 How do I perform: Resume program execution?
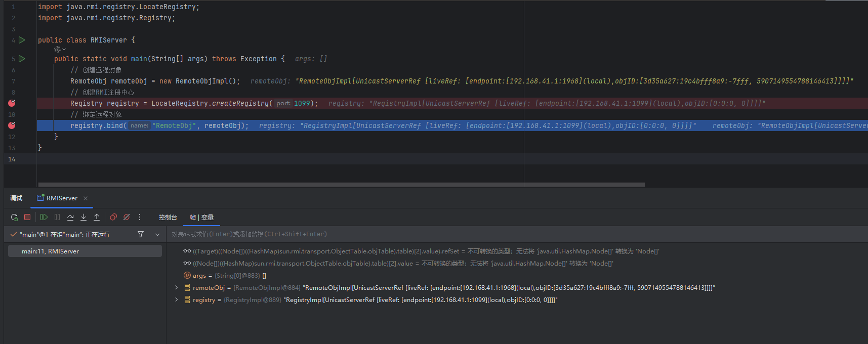(44, 217)
